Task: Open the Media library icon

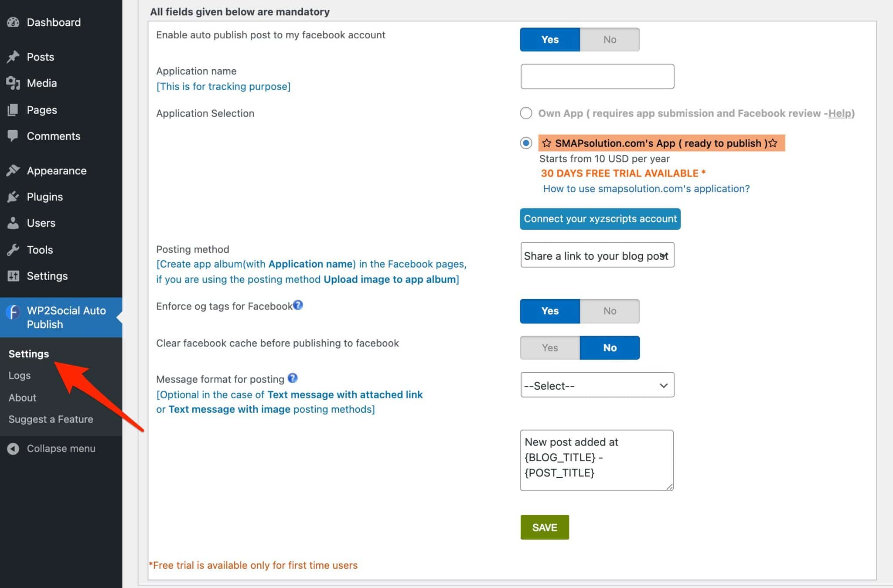Action: tap(13, 83)
